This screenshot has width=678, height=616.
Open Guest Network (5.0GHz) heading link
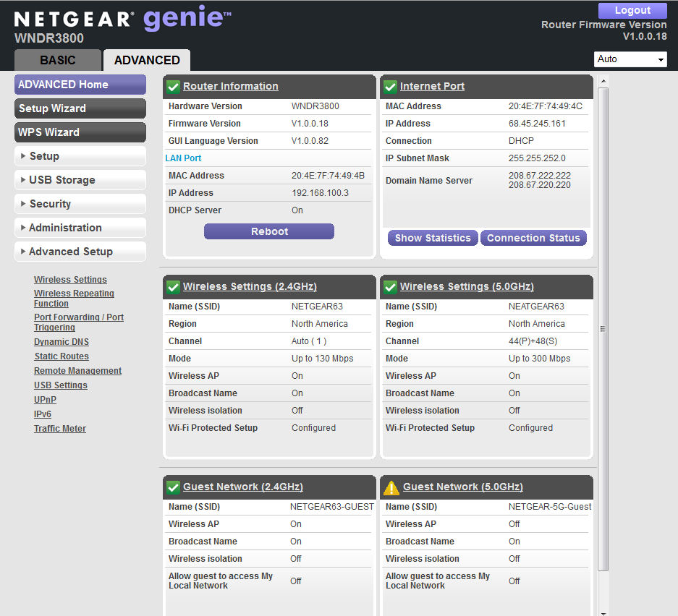point(463,487)
